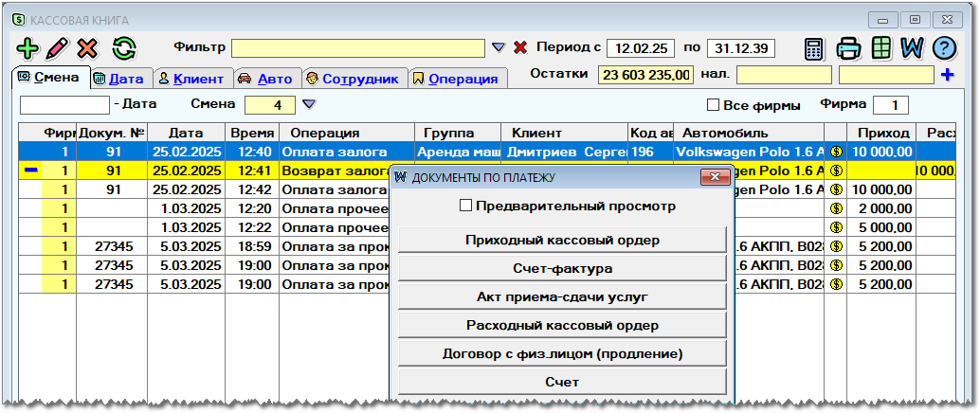Image resolution: width=980 pixels, height=413 pixels.
Task: Click the 1.03.2025 date at 12:22
Action: [187, 226]
